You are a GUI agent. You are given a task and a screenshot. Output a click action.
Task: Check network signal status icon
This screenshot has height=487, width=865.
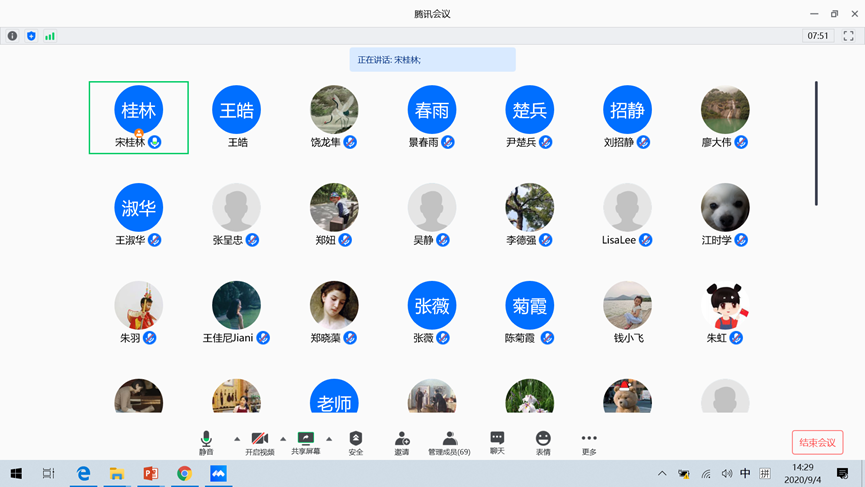(x=50, y=36)
